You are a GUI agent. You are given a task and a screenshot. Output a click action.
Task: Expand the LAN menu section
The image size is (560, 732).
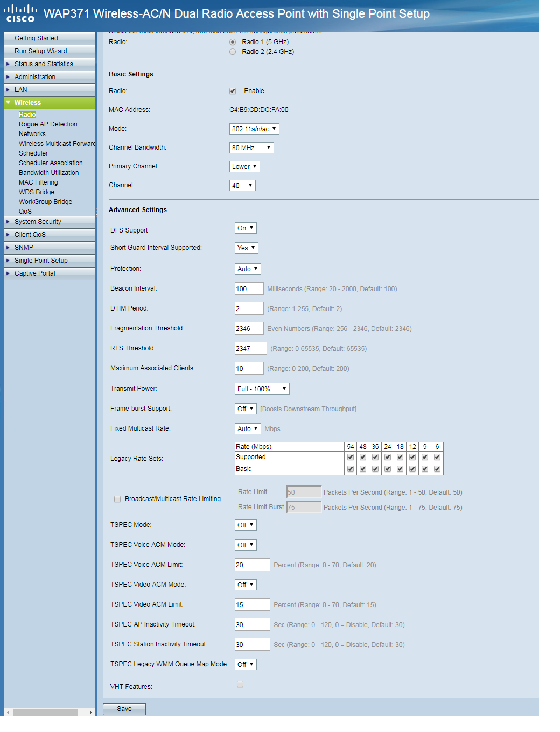click(x=50, y=90)
